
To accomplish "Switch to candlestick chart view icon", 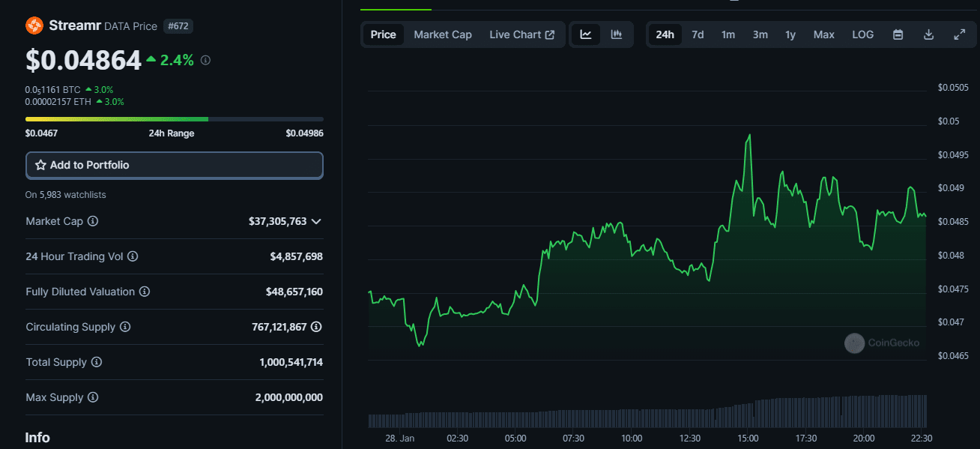I will (x=617, y=34).
